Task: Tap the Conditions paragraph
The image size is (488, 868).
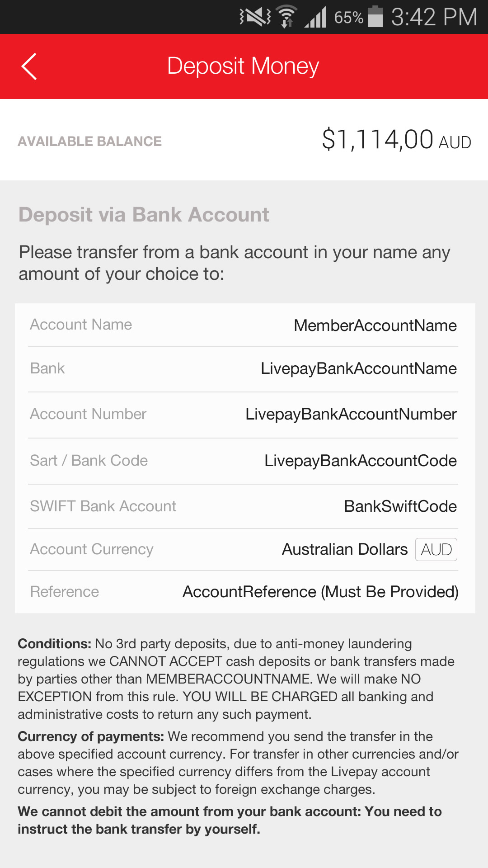Action: click(x=235, y=679)
